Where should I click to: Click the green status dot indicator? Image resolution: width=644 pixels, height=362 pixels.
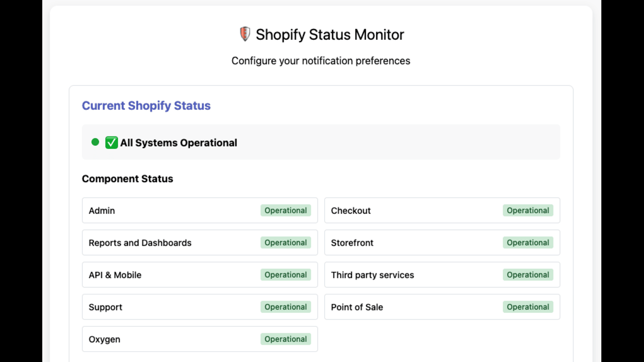95,142
